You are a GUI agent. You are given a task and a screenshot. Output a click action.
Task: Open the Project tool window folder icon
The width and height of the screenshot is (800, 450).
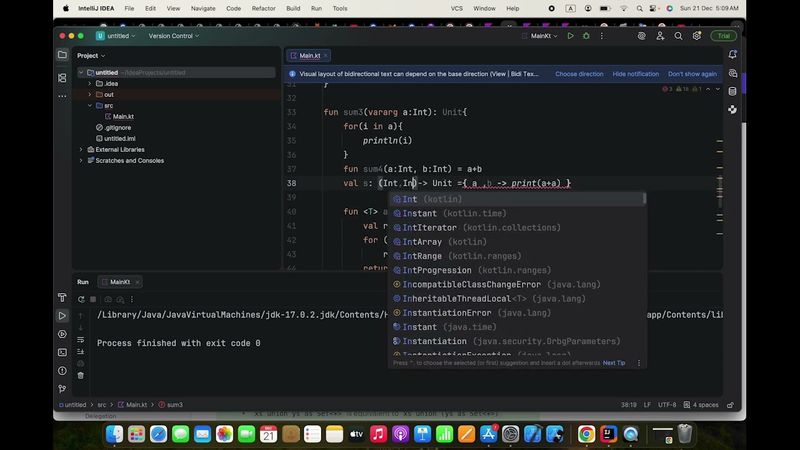pos(62,55)
